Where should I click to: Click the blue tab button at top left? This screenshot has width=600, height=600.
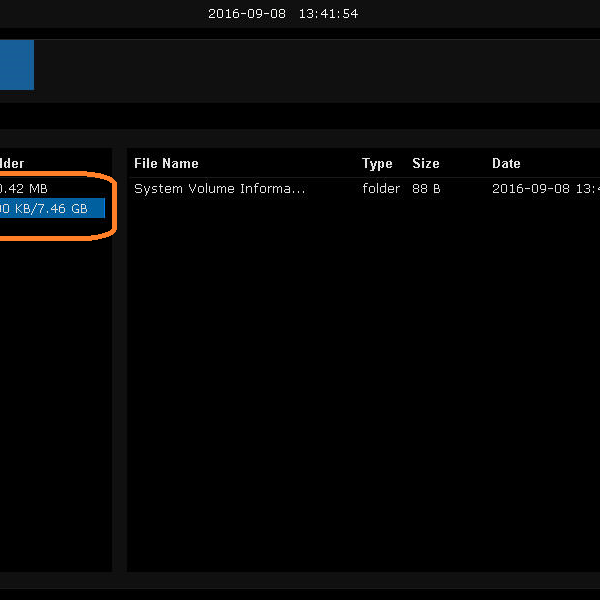16,65
